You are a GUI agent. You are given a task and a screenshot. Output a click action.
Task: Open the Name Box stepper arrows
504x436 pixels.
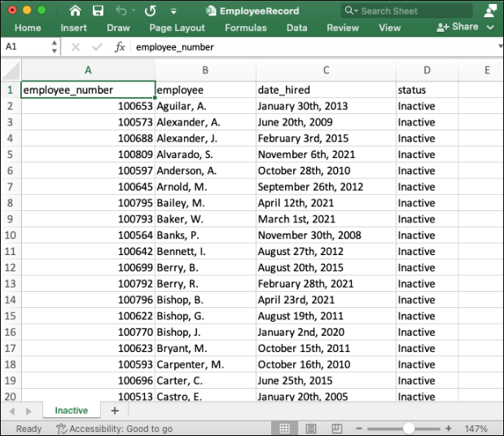point(55,46)
